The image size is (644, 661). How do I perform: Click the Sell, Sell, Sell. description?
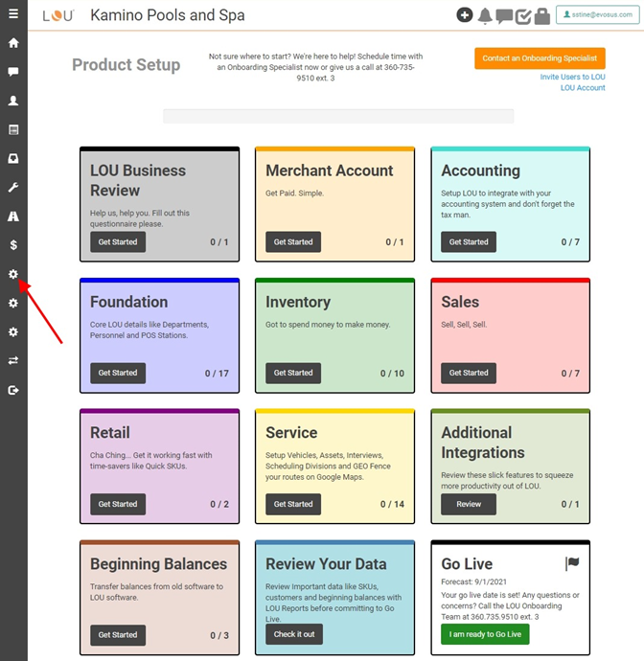point(464,324)
